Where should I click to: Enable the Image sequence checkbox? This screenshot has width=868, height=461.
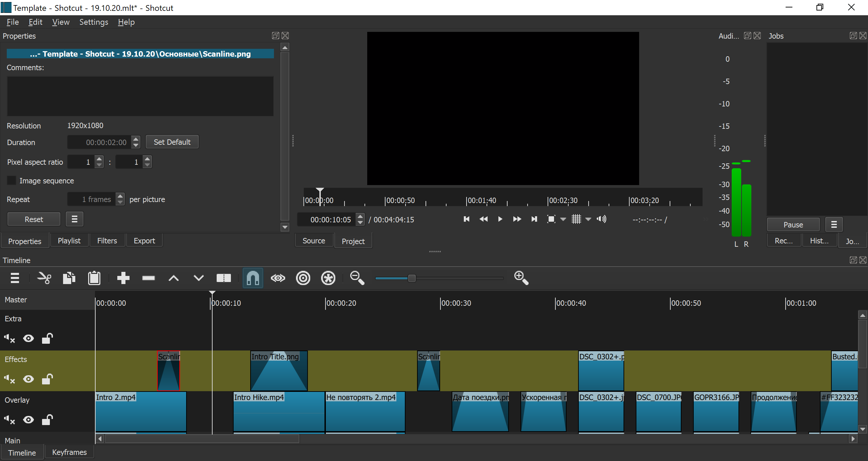pos(12,181)
